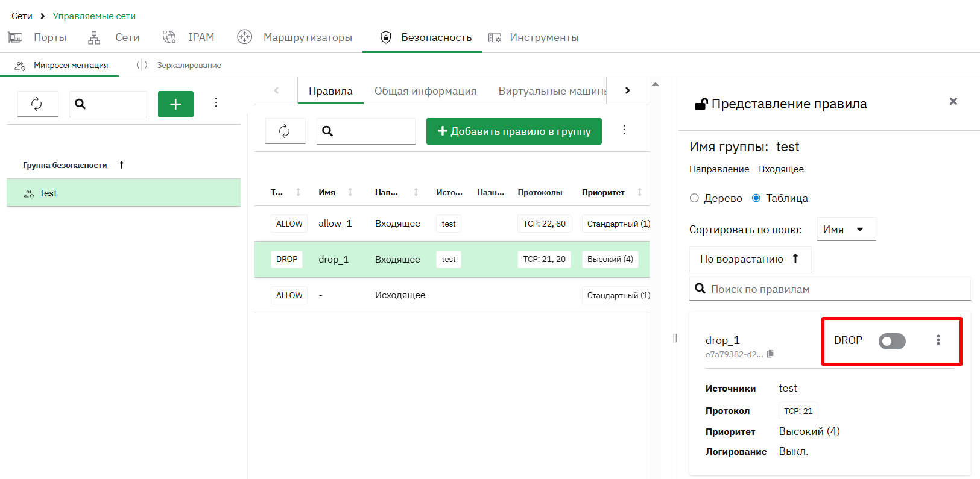This screenshot has height=479, width=980.
Task: Refresh the security groups list
Action: (x=37, y=104)
